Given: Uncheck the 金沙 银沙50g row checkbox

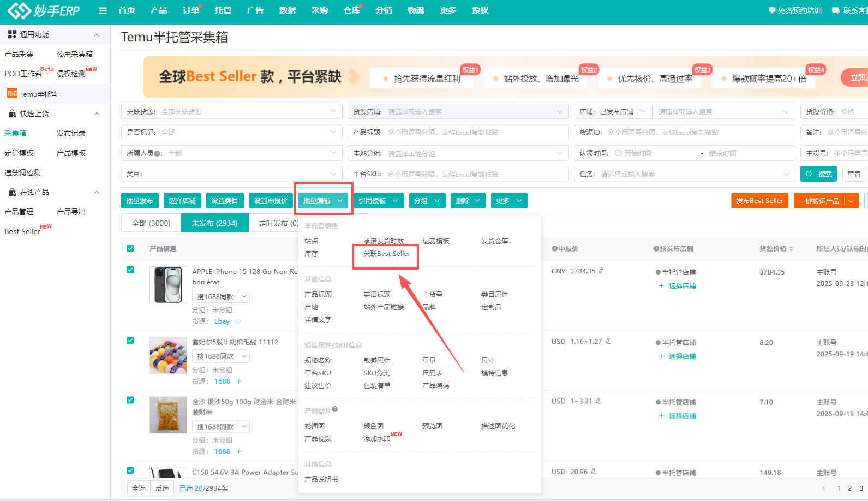Looking at the screenshot, I should 130,400.
